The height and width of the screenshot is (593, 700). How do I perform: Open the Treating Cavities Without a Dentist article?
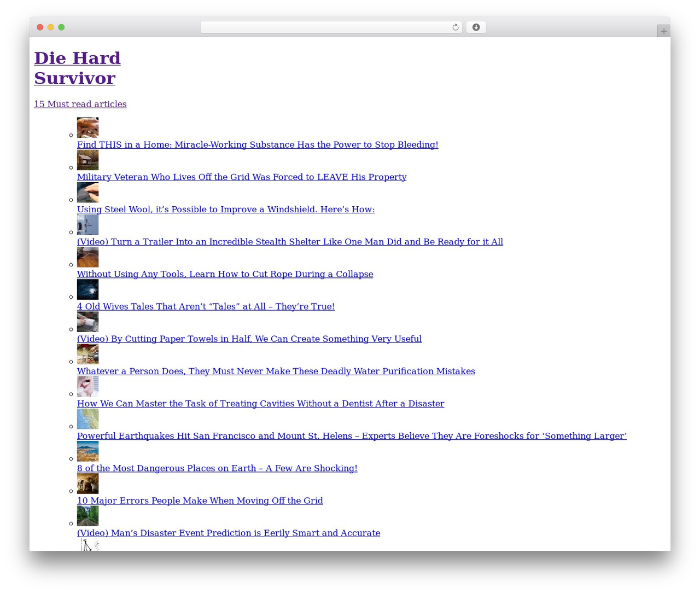tap(260, 403)
